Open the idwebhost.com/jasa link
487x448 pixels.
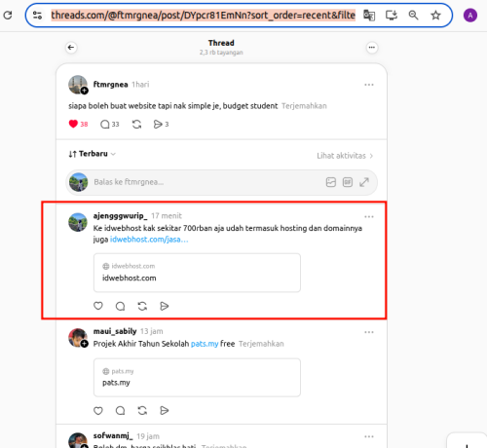pyautogui.click(x=149, y=240)
